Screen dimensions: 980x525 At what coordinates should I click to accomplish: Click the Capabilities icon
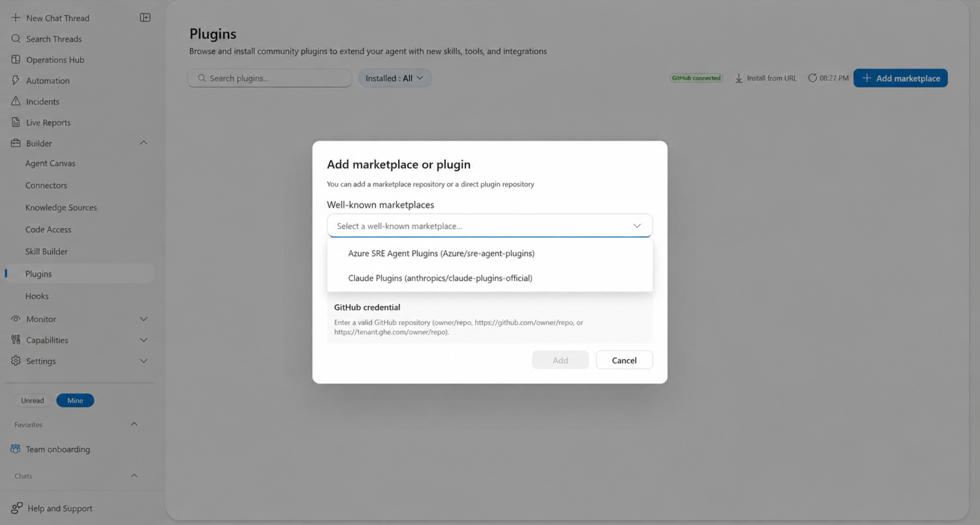16,340
